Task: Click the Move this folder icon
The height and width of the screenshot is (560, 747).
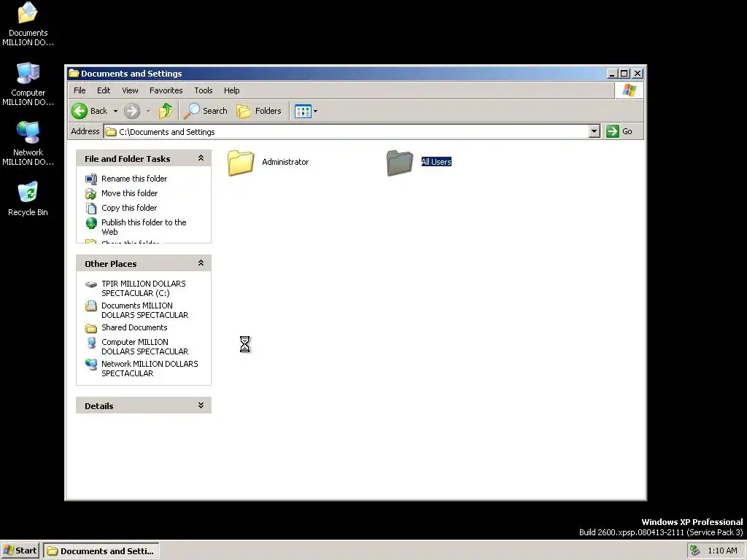Action: 91,194
